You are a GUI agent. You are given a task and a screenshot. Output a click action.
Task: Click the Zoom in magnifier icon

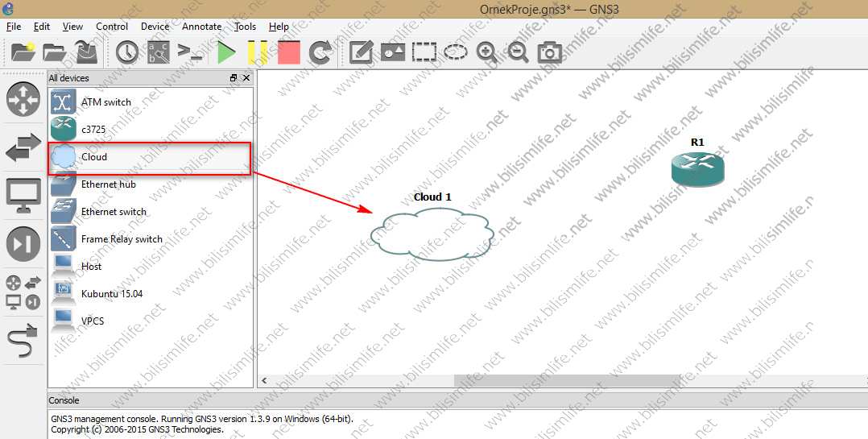coord(486,52)
